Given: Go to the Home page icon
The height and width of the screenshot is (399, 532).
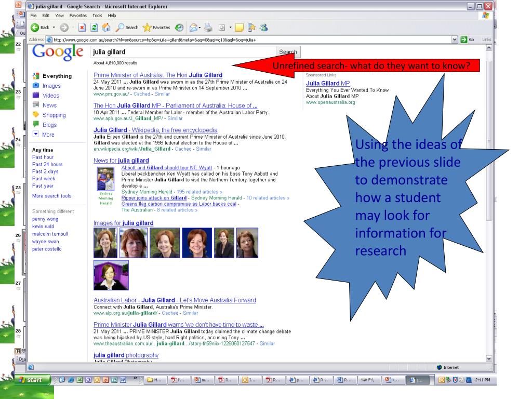Looking at the screenshot, I should point(106,28).
